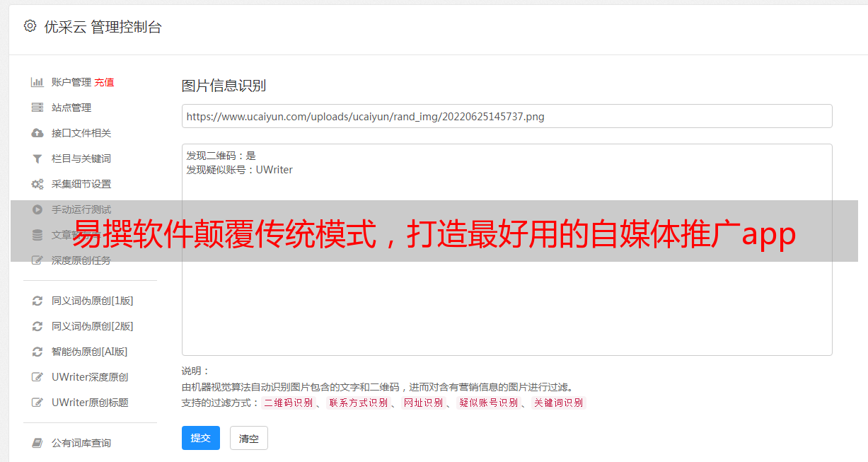Viewport: 868px width, 462px height.
Task: Click the blue 提交 button
Action: [201, 438]
